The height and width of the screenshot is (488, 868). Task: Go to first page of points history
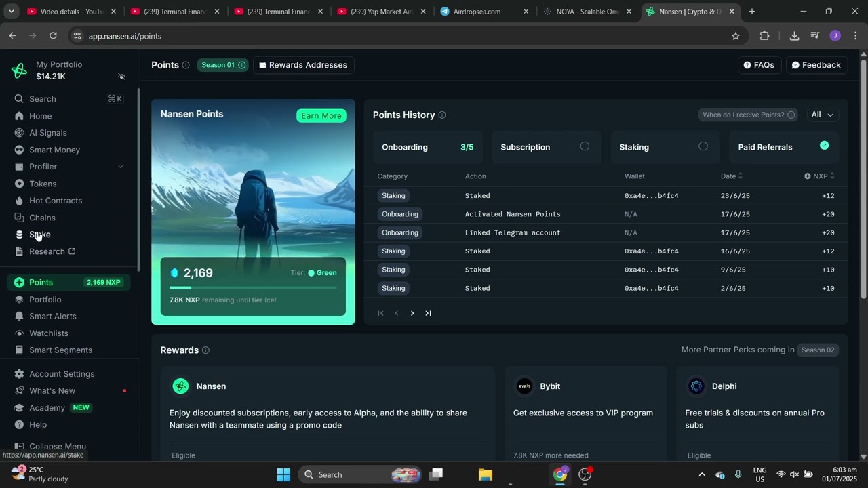380,313
